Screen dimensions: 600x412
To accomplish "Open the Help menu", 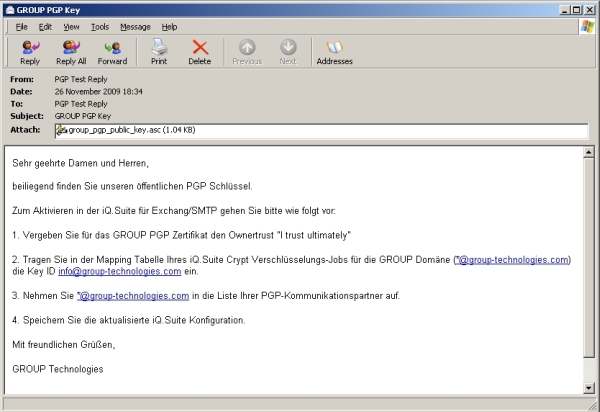I will [x=169, y=26].
